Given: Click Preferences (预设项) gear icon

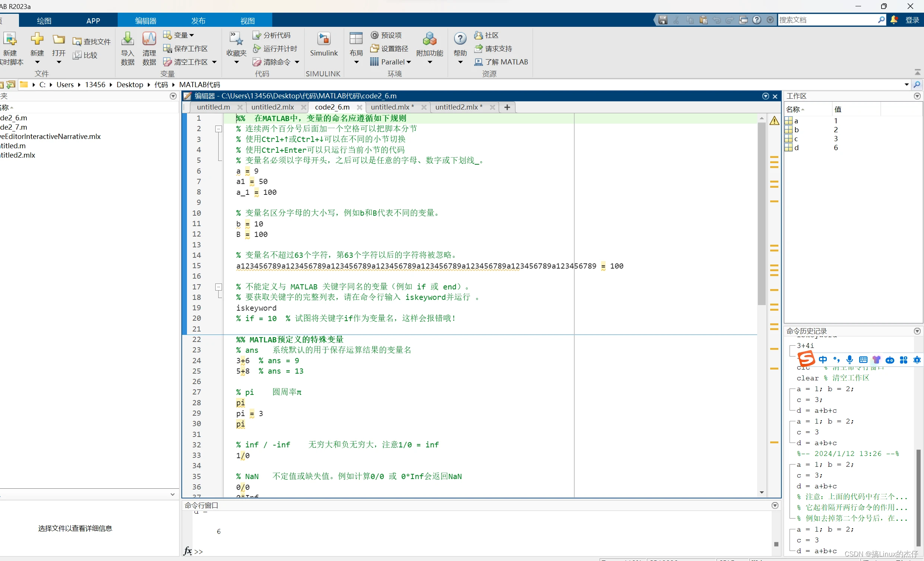Looking at the screenshot, I should tap(374, 35).
